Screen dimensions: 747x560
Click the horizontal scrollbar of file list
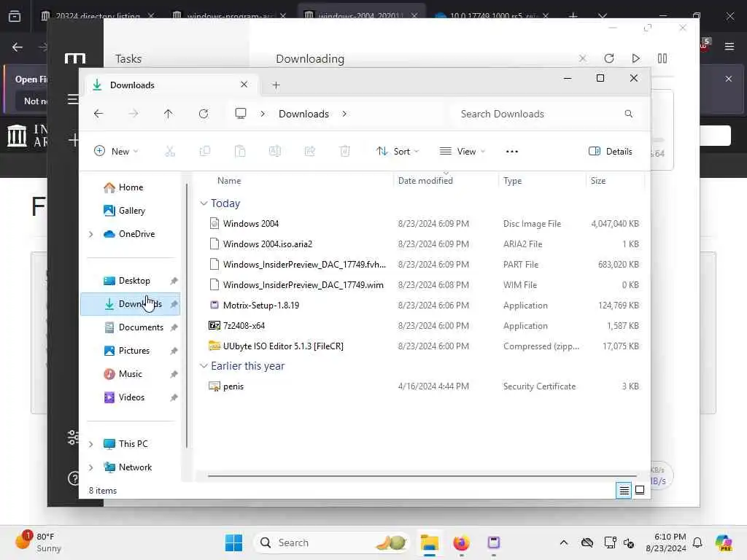tap(422, 475)
